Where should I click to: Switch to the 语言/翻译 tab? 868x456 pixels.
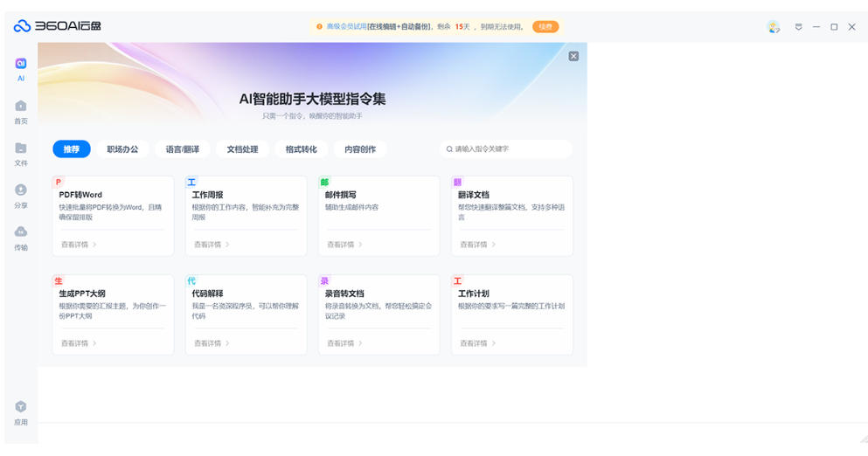coord(183,149)
